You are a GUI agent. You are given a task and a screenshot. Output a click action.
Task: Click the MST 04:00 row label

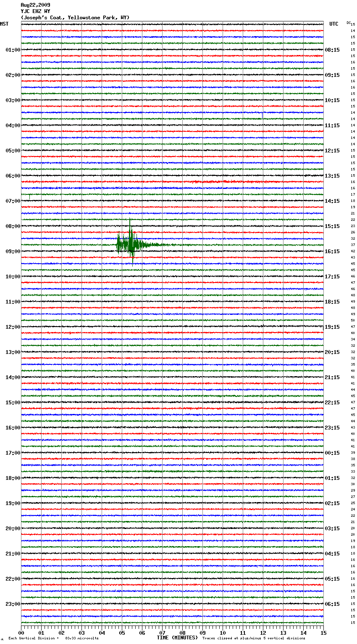tap(13, 126)
